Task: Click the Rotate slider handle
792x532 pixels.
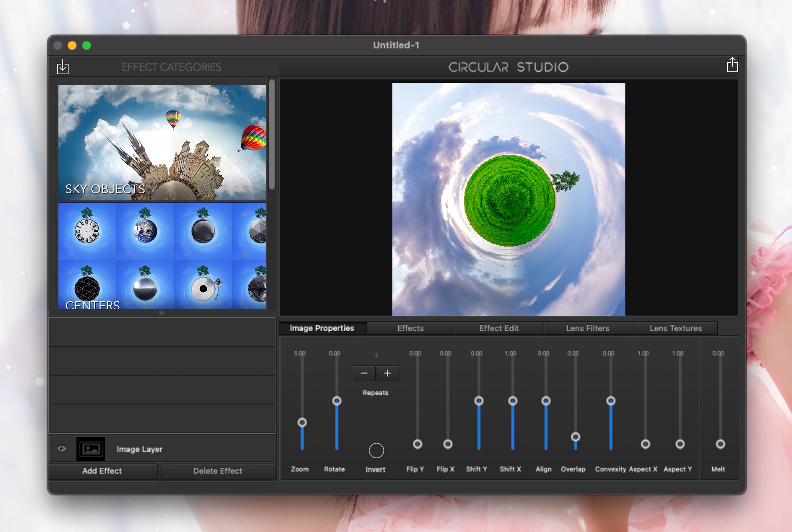Action: click(x=337, y=400)
